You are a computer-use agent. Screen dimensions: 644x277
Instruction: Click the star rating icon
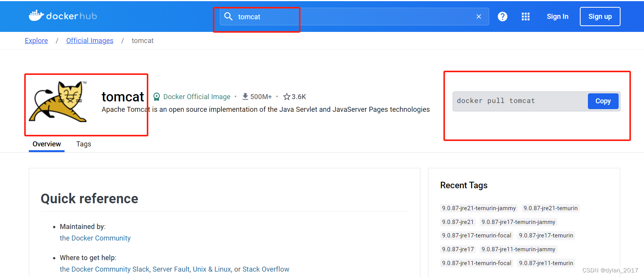pyautogui.click(x=287, y=96)
